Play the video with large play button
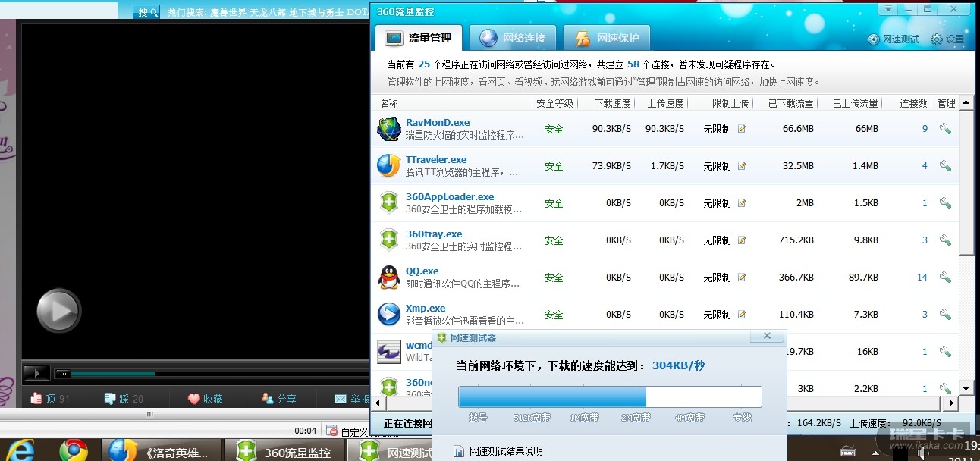This screenshot has height=461, width=980. tap(59, 310)
